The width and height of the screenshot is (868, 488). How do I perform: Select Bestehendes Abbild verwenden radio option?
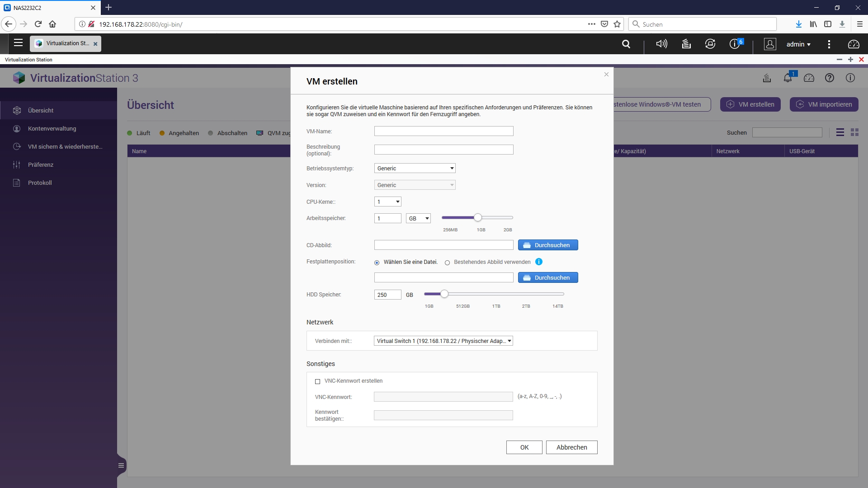pyautogui.click(x=448, y=263)
